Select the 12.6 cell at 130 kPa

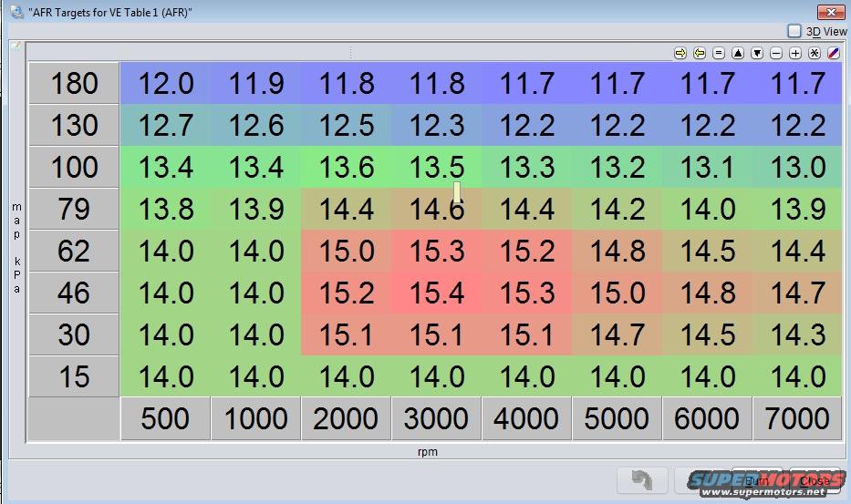(255, 126)
